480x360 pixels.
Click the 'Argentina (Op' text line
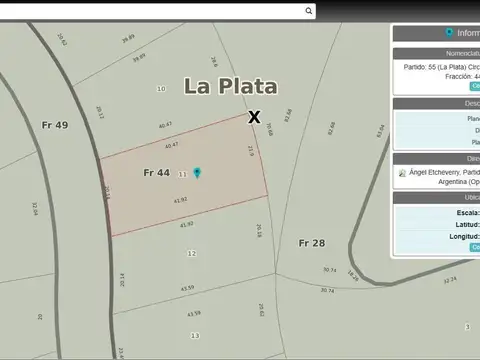click(459, 182)
